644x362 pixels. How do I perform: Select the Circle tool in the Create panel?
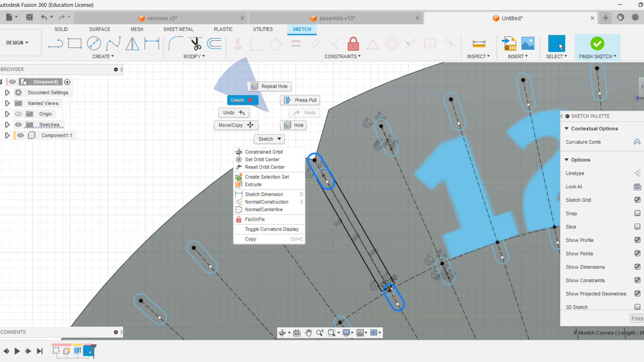94,43
